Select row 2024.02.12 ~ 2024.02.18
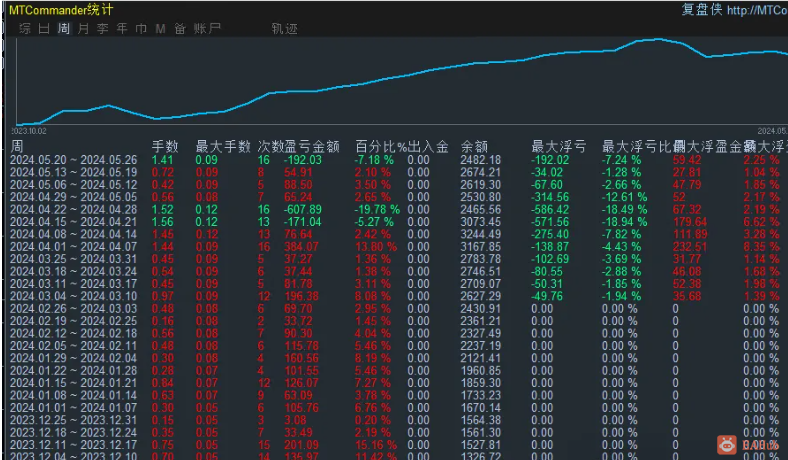788x460 pixels. [395, 333]
